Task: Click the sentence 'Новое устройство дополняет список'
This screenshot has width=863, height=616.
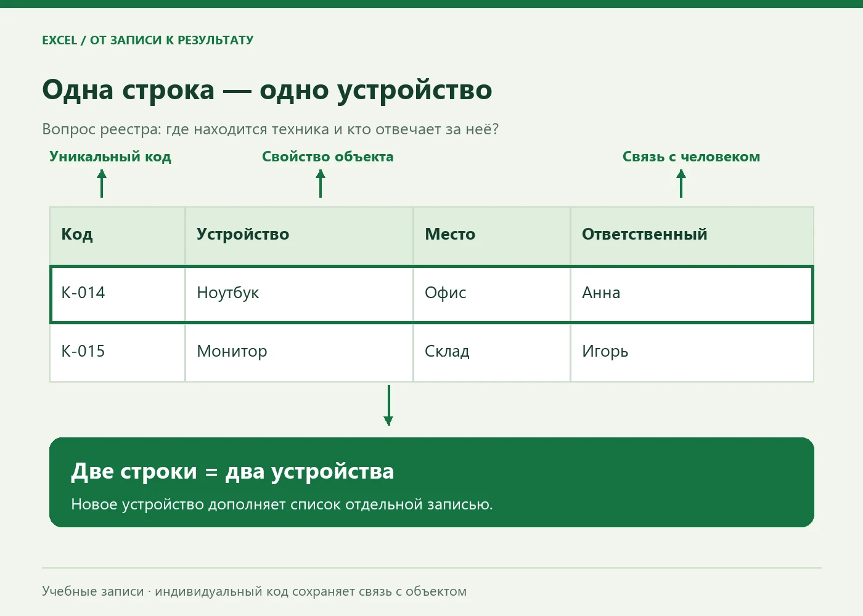Action: [x=282, y=505]
